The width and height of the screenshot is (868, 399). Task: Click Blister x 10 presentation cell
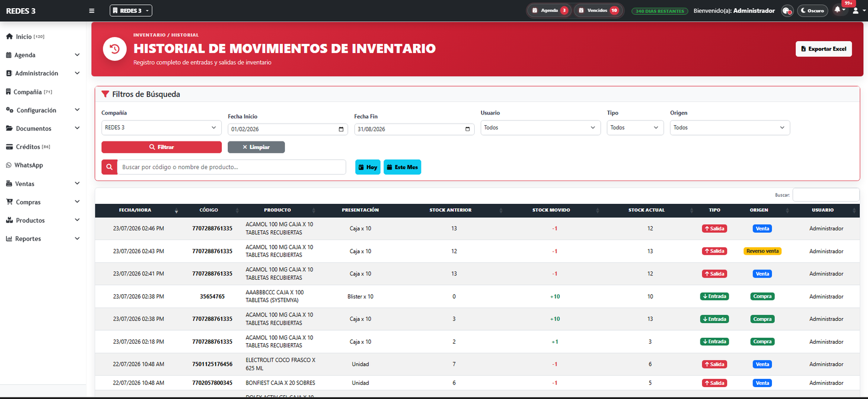click(360, 297)
